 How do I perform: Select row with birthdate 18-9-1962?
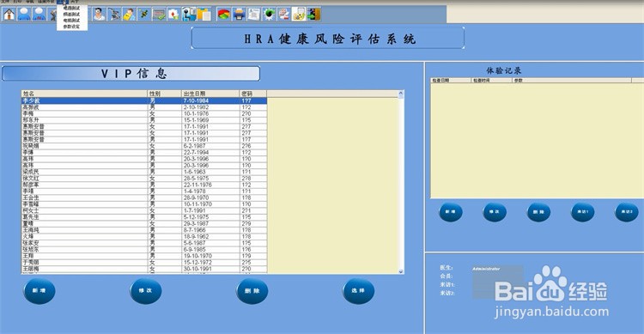pyautogui.click(x=143, y=237)
